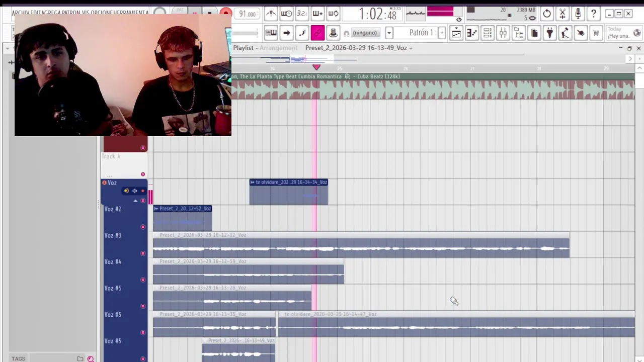Viewport: 644px width, 362px height.
Task: Enable typing keyboard to piano icon
Action: click(271, 33)
